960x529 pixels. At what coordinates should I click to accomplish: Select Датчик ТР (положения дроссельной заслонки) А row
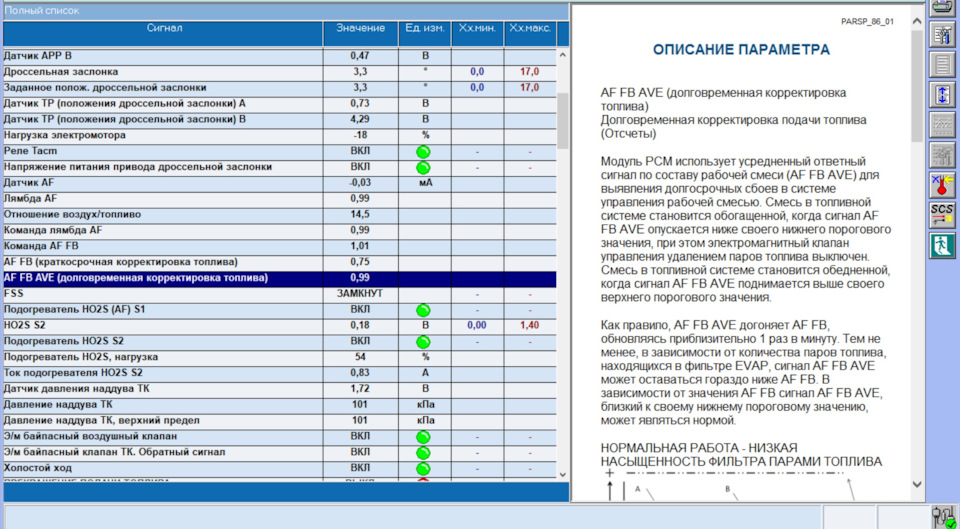[x=280, y=103]
